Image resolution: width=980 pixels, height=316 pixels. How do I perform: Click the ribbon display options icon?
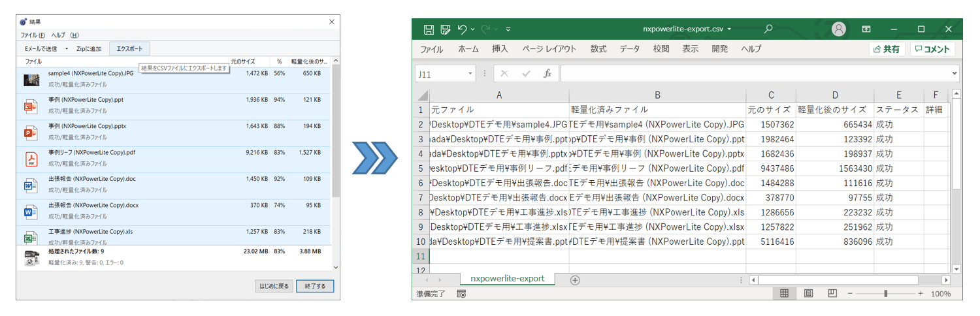866,29
